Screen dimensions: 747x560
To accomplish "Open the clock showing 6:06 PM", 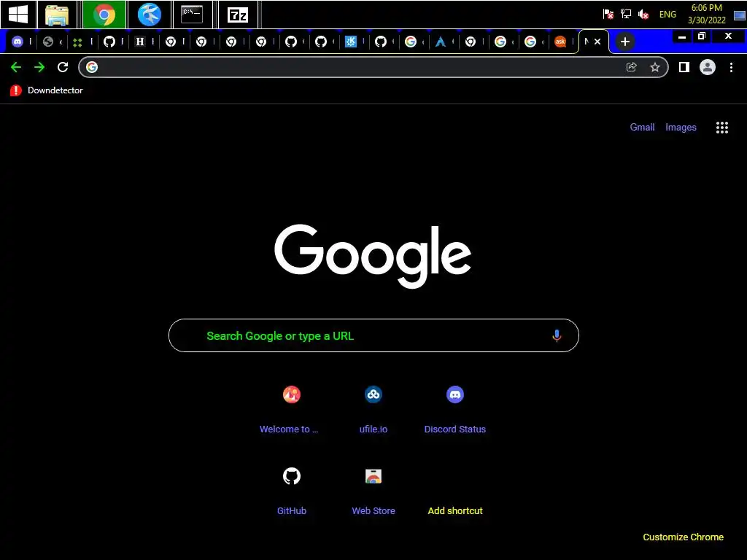I will tap(706, 14).
